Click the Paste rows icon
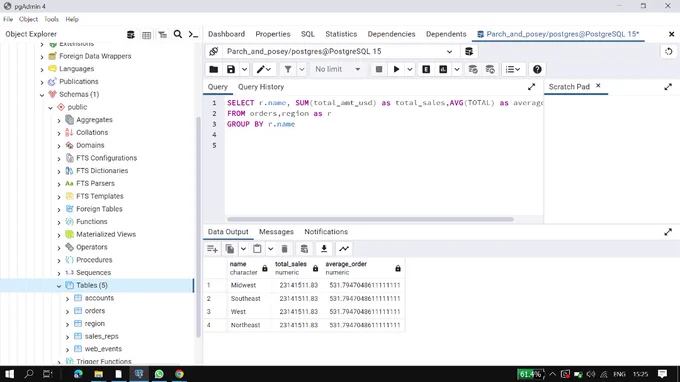The width and height of the screenshot is (680, 382). pos(257,249)
